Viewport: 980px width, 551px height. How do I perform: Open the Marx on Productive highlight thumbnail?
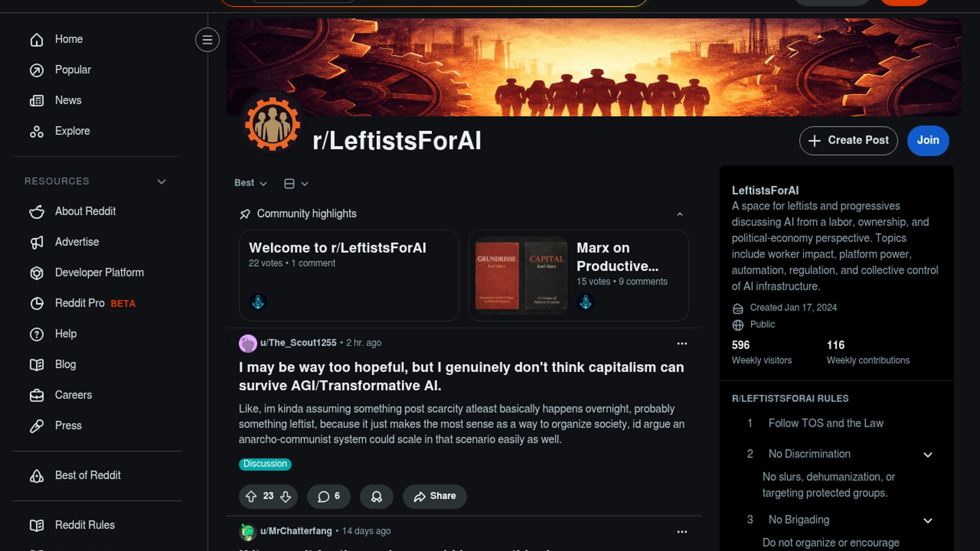pos(521,275)
